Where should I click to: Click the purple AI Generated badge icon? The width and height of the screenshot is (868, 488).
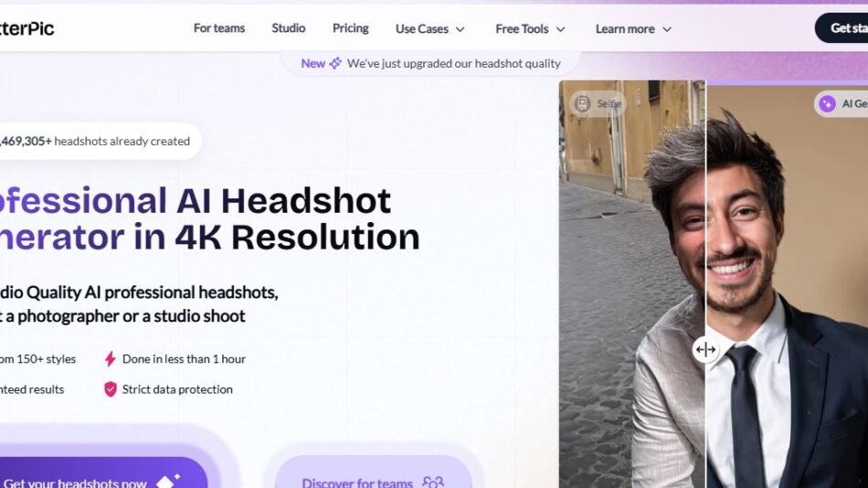point(827,104)
